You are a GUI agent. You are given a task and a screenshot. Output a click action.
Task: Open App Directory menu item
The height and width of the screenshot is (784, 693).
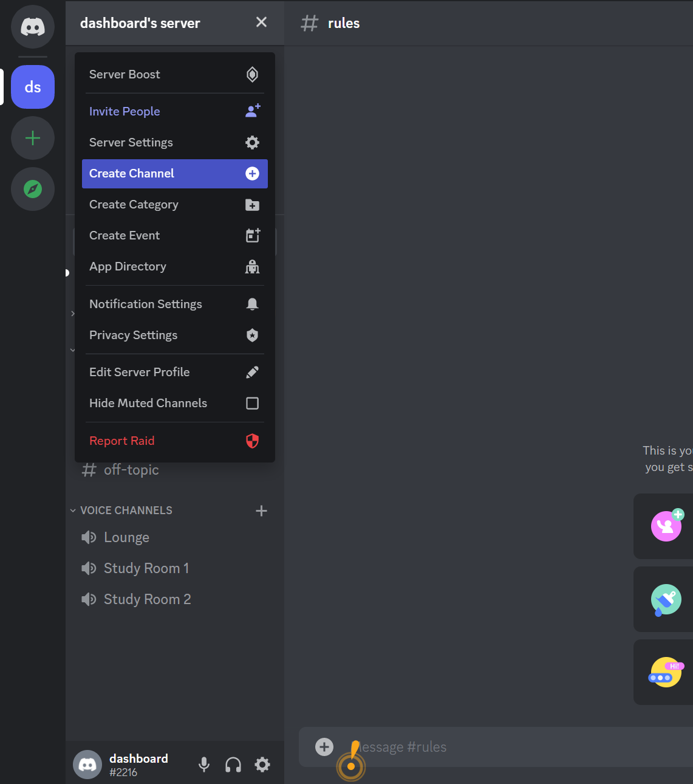pos(175,266)
